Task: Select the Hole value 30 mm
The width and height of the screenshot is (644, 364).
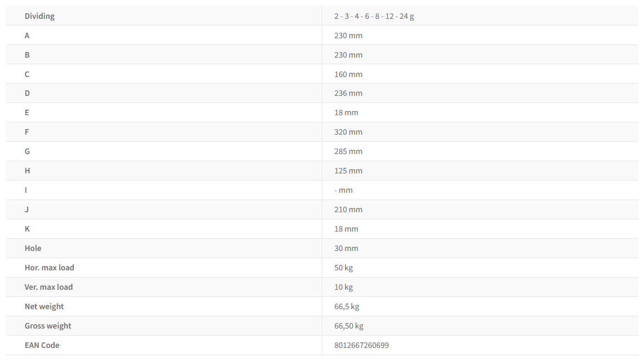Action: pyautogui.click(x=346, y=248)
